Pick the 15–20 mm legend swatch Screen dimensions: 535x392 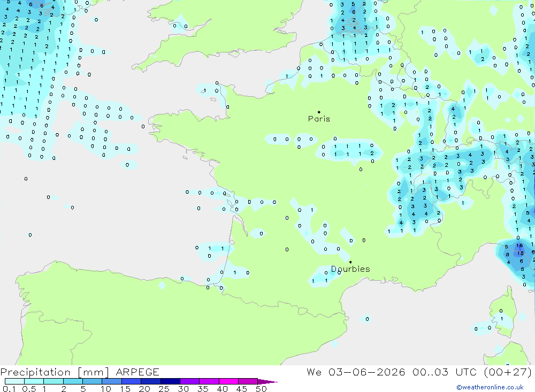(132, 381)
